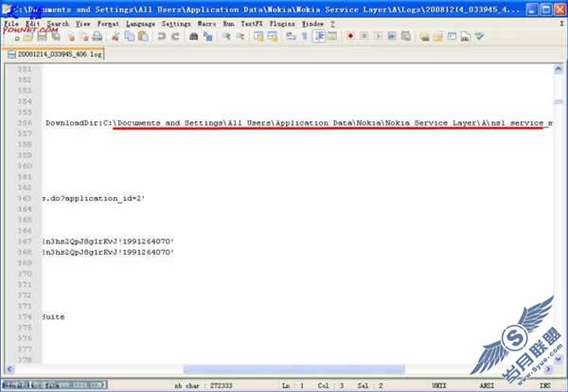
Task: Click the Zoom Out toolbar icon
Action: tap(240, 37)
